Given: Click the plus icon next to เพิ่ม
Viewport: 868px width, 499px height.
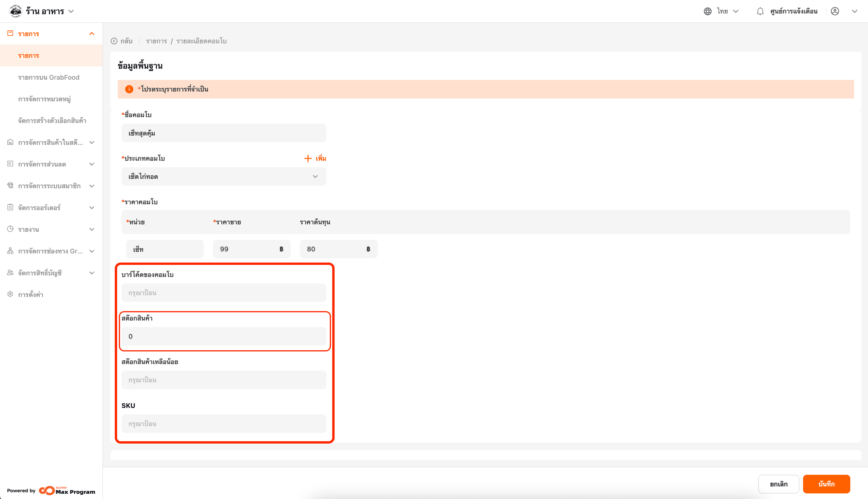Looking at the screenshot, I should [308, 158].
